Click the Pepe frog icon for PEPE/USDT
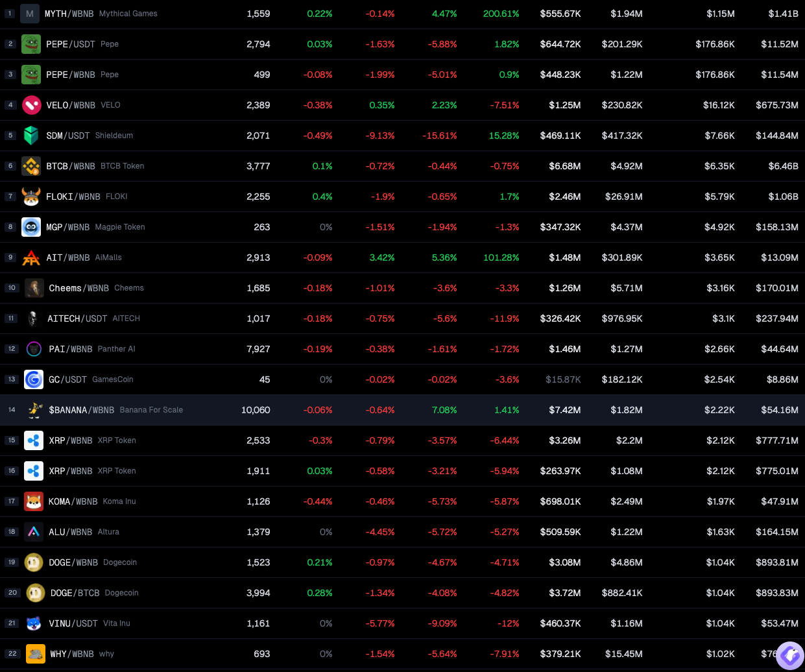 [x=31, y=44]
